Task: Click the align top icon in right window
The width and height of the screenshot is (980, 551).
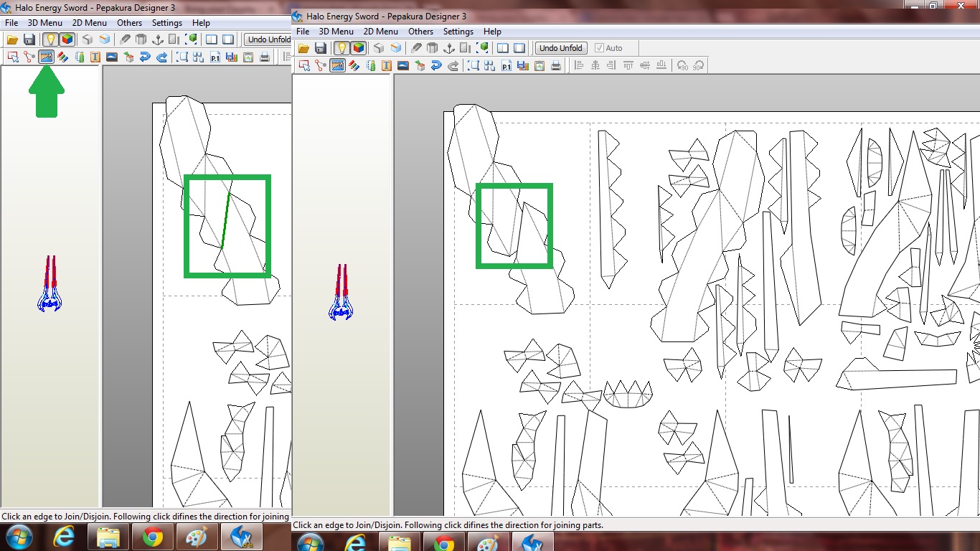Action: (x=628, y=66)
